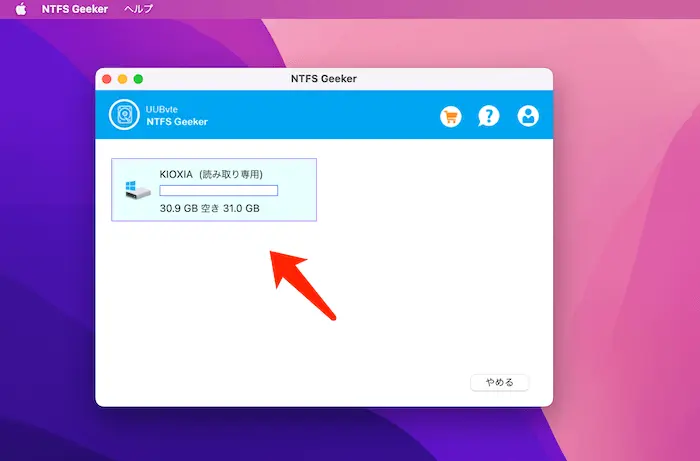The width and height of the screenshot is (700, 461).
Task: Open the user account icon
Action: click(x=528, y=116)
